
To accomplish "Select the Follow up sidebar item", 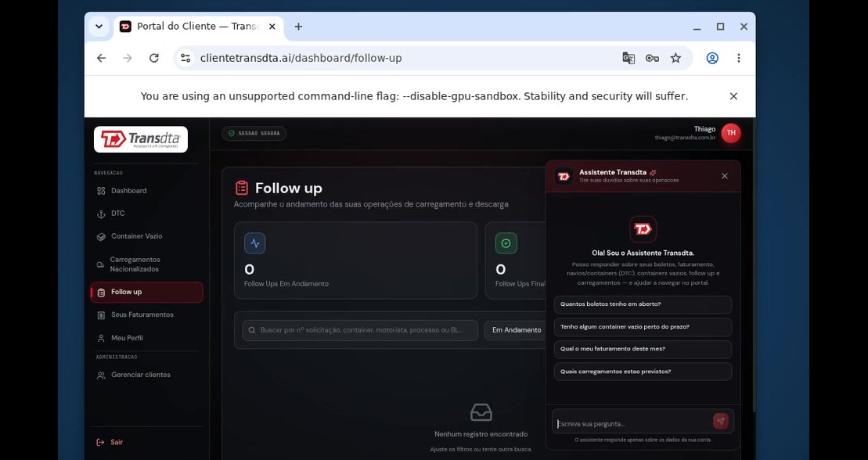I will [146, 293].
